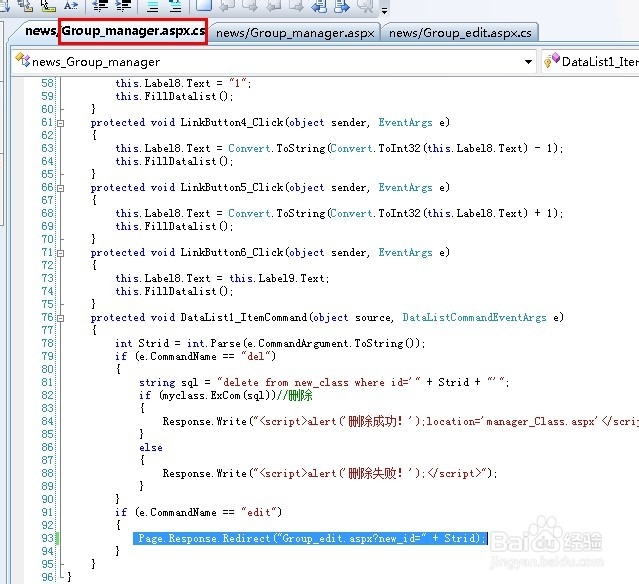Clear all bookmarks icon
This screenshot has height=584, width=639.
(366, 6)
